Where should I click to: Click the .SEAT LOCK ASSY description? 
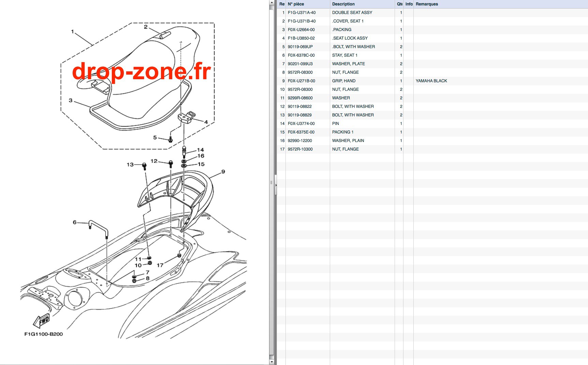350,38
